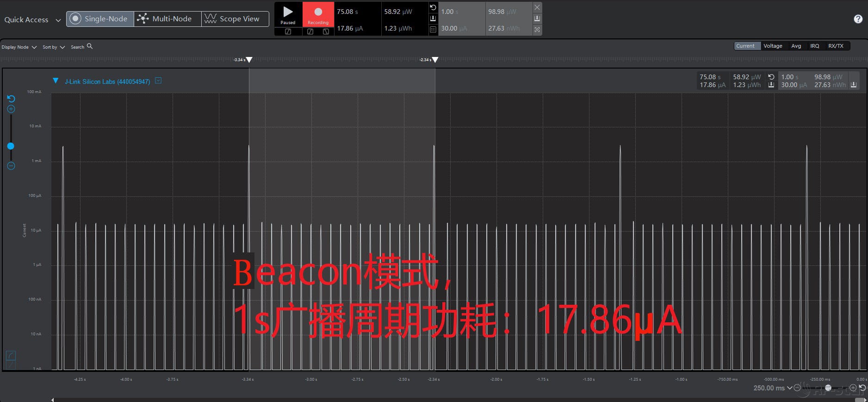Click horizontal scrollbar left arrow
The width and height of the screenshot is (868, 402).
[53, 399]
